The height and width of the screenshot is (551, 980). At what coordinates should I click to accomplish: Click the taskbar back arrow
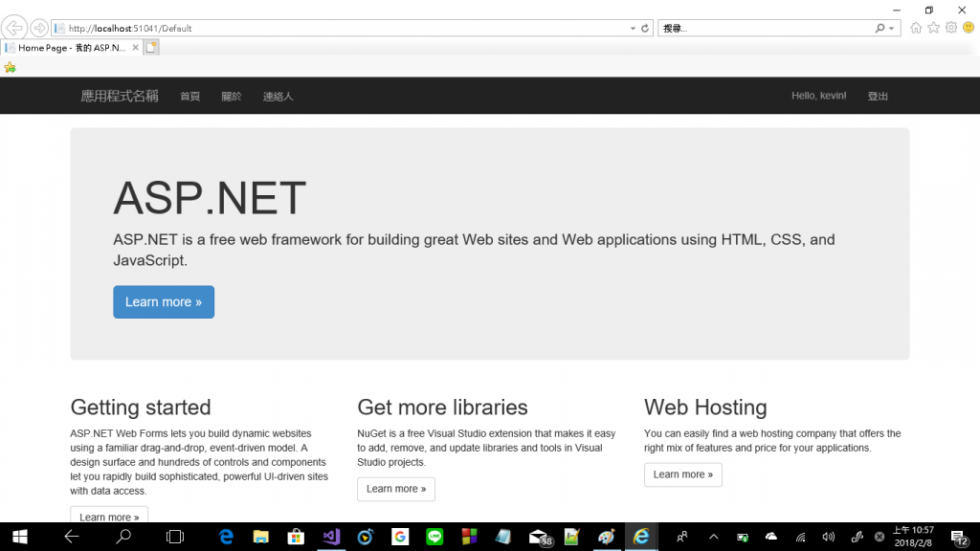(72, 537)
